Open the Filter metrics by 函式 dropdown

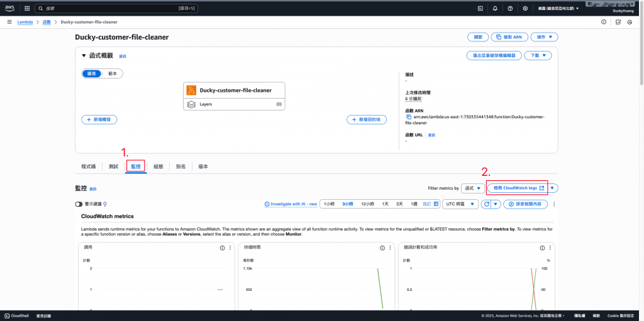click(x=472, y=188)
